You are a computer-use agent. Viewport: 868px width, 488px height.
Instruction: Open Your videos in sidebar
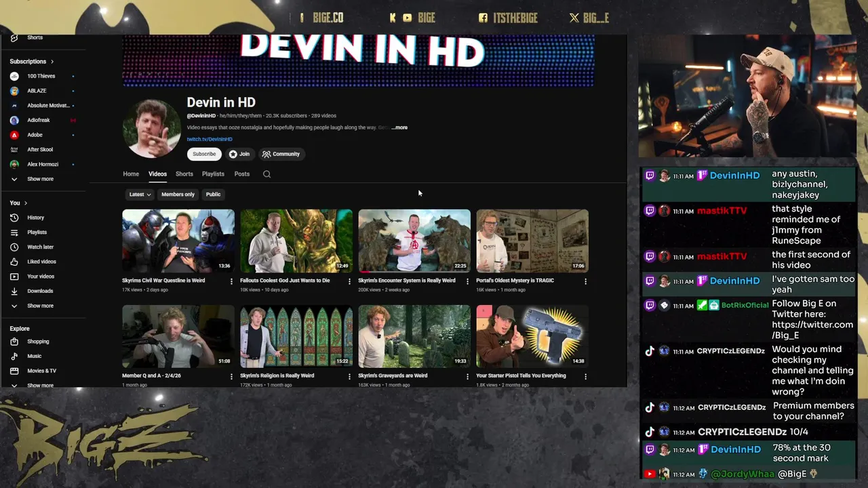coord(41,277)
